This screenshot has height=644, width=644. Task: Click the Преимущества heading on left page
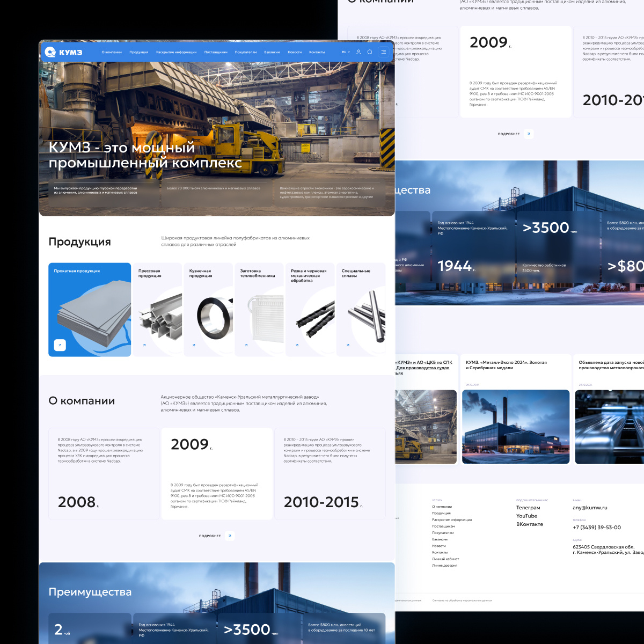(90, 592)
